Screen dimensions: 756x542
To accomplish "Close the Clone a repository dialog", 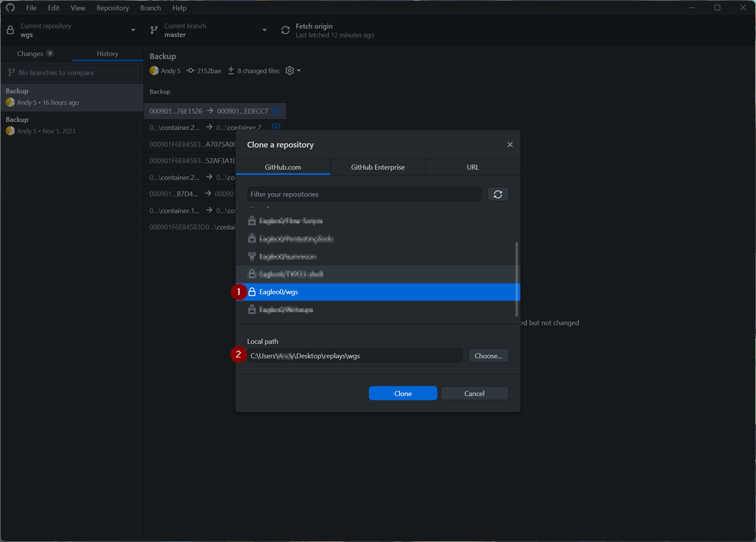I will 510,144.
